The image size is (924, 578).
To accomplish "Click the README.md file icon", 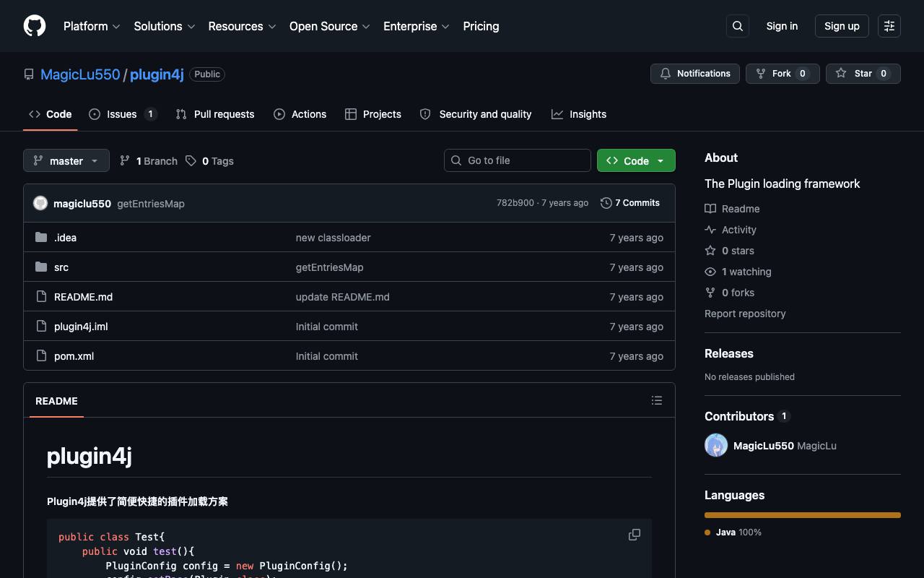I will [x=41, y=296].
